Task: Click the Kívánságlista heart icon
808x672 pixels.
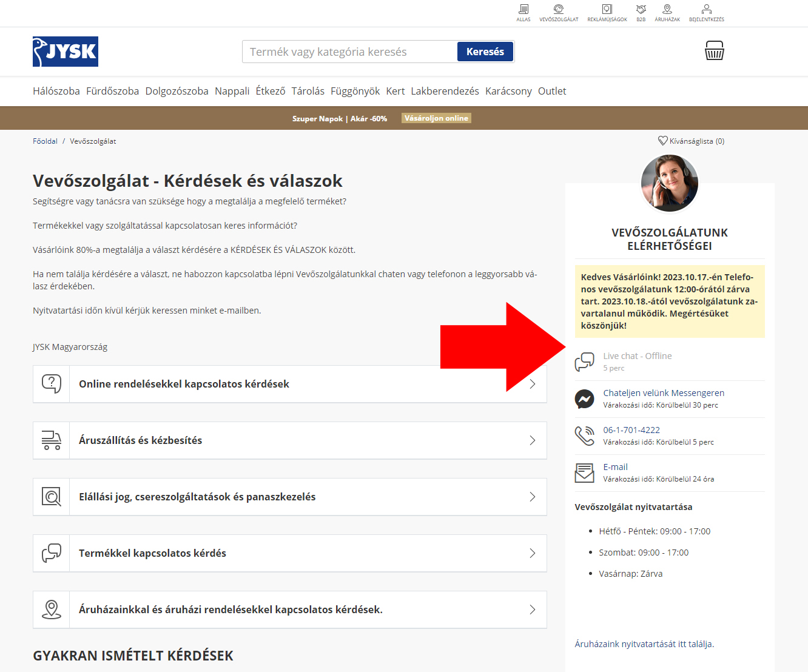Action: [x=663, y=141]
